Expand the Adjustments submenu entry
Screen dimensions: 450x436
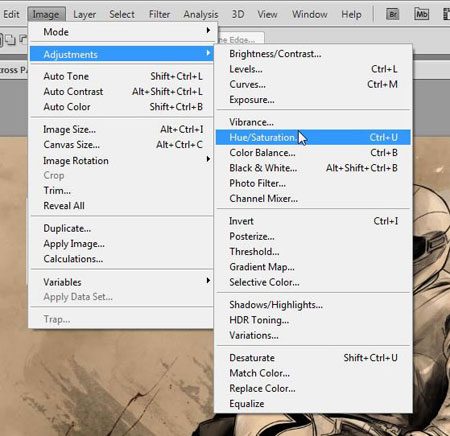122,54
